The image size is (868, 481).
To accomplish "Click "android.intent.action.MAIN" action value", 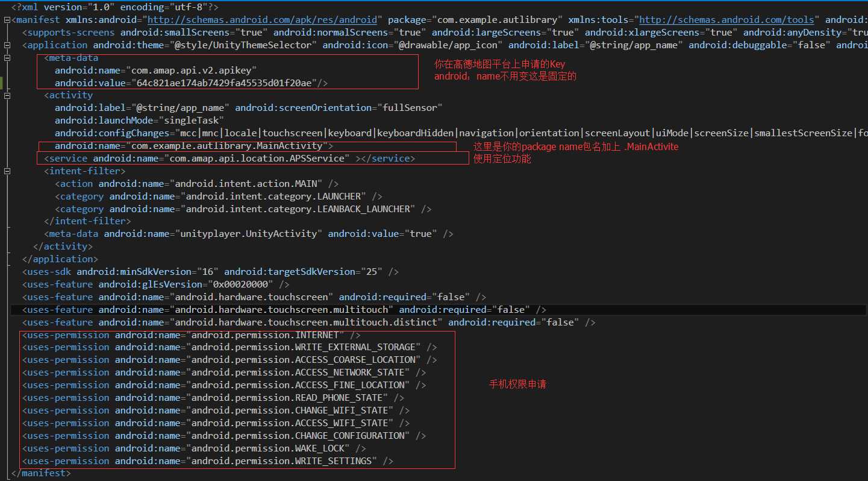I will coord(246,184).
